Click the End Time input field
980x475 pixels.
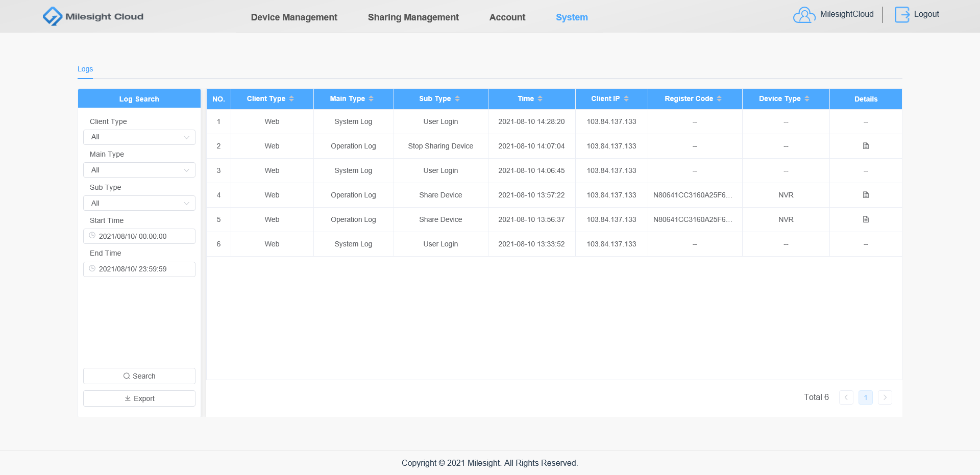(x=139, y=269)
